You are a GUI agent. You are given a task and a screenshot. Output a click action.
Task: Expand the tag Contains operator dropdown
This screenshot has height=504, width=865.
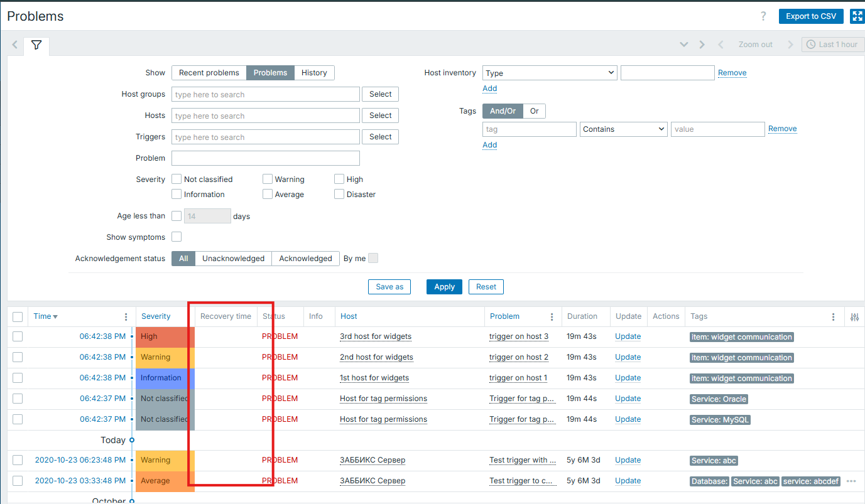click(x=623, y=129)
